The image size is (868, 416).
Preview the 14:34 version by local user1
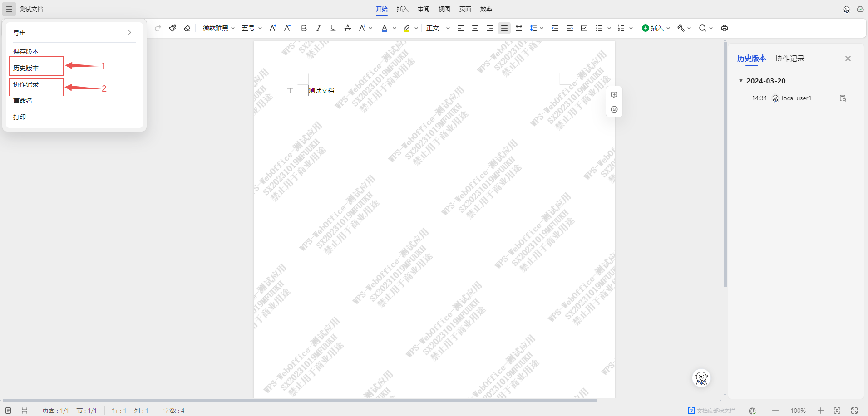(843, 98)
